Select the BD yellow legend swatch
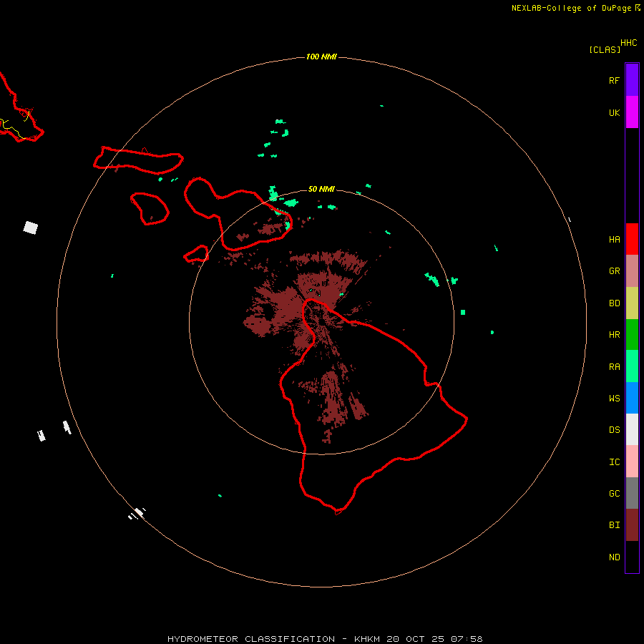This screenshot has height=644, width=644. coord(632,303)
